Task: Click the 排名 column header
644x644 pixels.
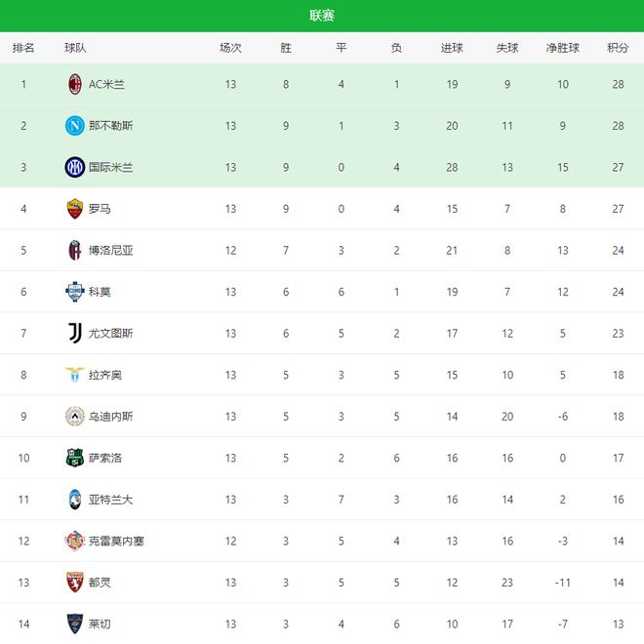Action: 23,48
